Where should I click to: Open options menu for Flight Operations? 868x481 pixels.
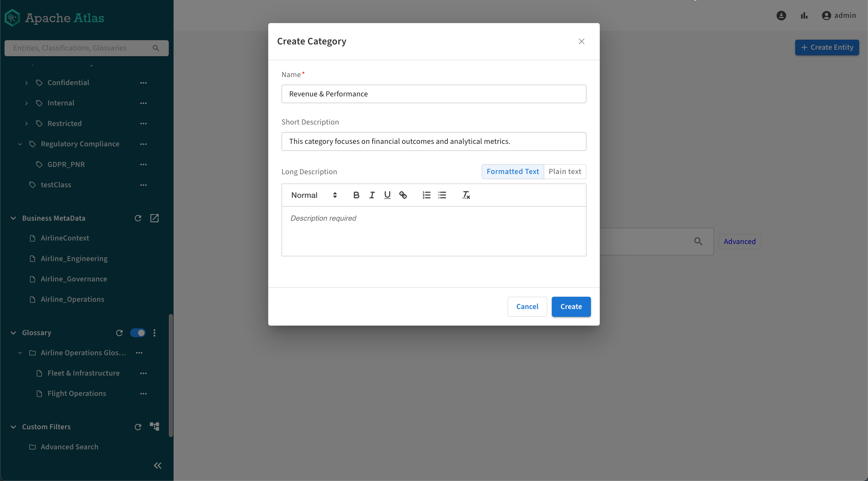143,393
